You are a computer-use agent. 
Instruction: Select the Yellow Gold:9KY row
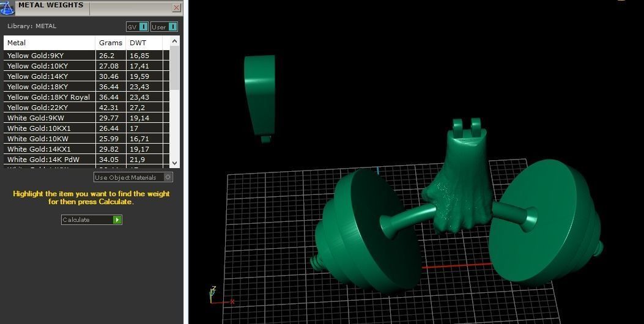[86, 56]
